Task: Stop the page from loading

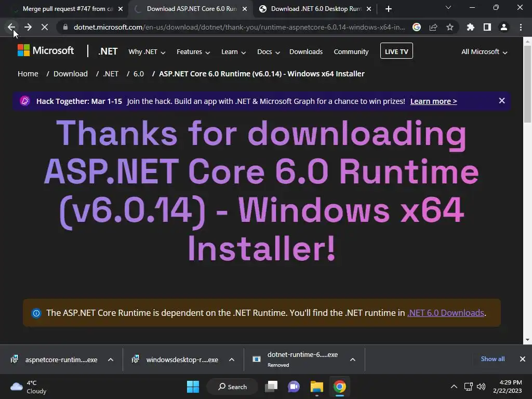Action: pos(45,27)
